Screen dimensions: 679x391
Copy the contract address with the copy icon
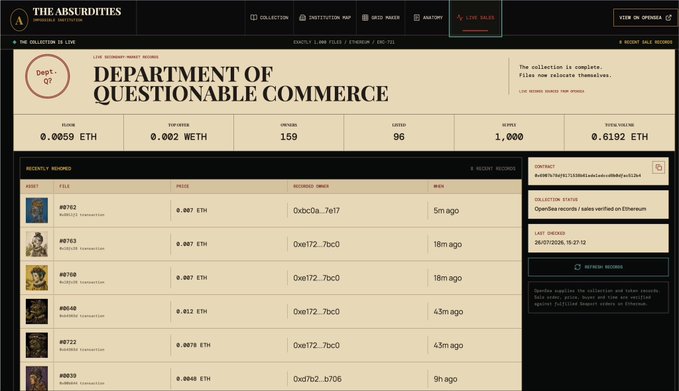click(658, 167)
